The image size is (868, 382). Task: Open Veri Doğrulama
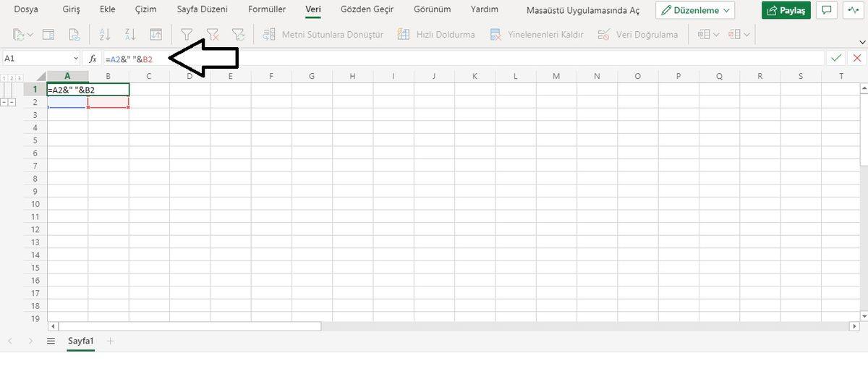point(637,34)
